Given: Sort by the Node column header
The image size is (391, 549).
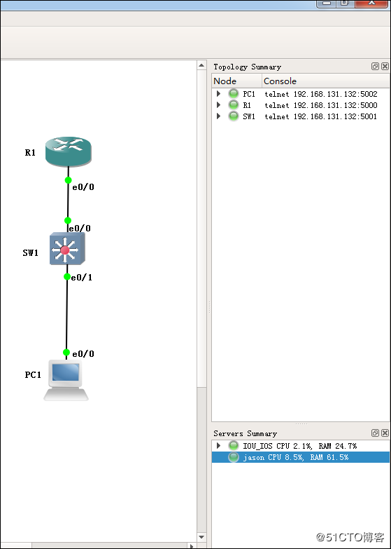Looking at the screenshot, I should [x=237, y=81].
